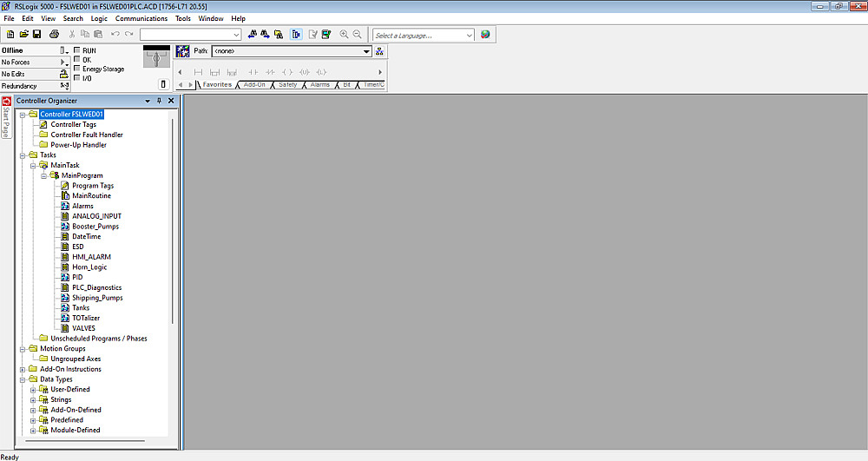The image size is (868, 461).
Task: Insert a new rung element
Action: point(198,72)
